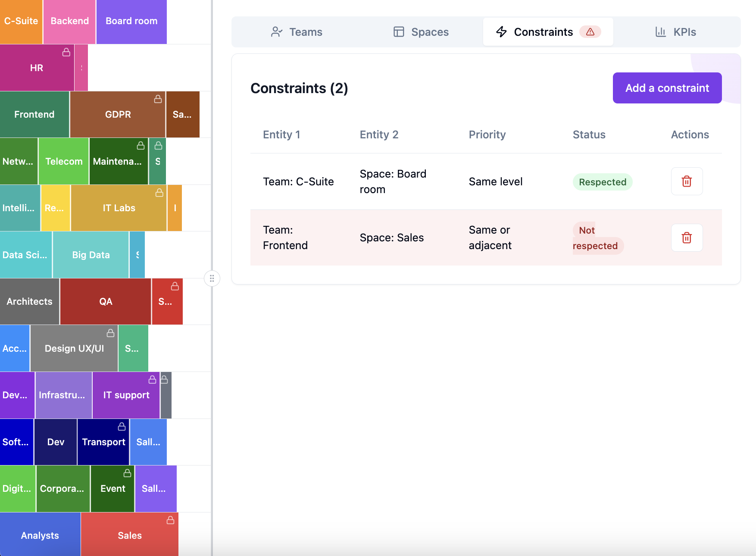Select the Board room space block

(x=131, y=21)
